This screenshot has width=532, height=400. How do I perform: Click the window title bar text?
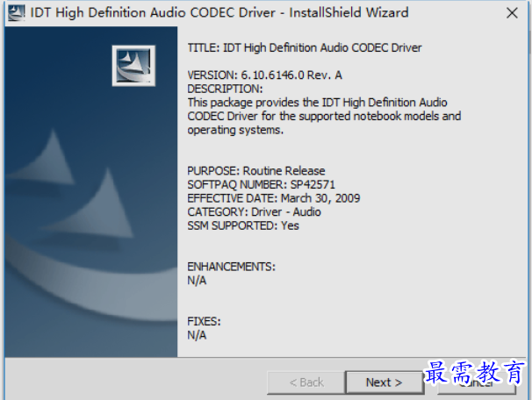219,13
